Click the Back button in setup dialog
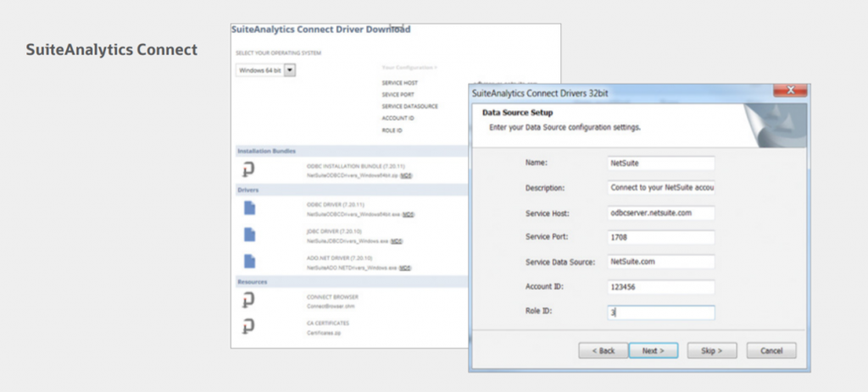This screenshot has height=392, width=868. pyautogui.click(x=604, y=351)
